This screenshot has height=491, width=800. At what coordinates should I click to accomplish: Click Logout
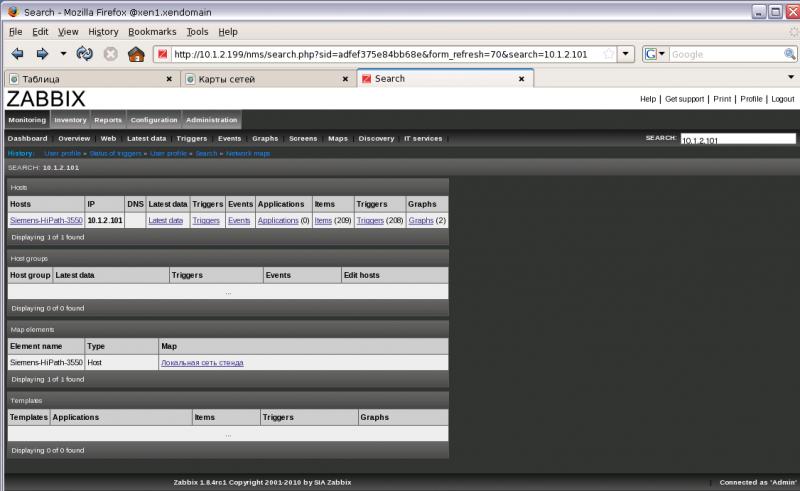click(783, 99)
